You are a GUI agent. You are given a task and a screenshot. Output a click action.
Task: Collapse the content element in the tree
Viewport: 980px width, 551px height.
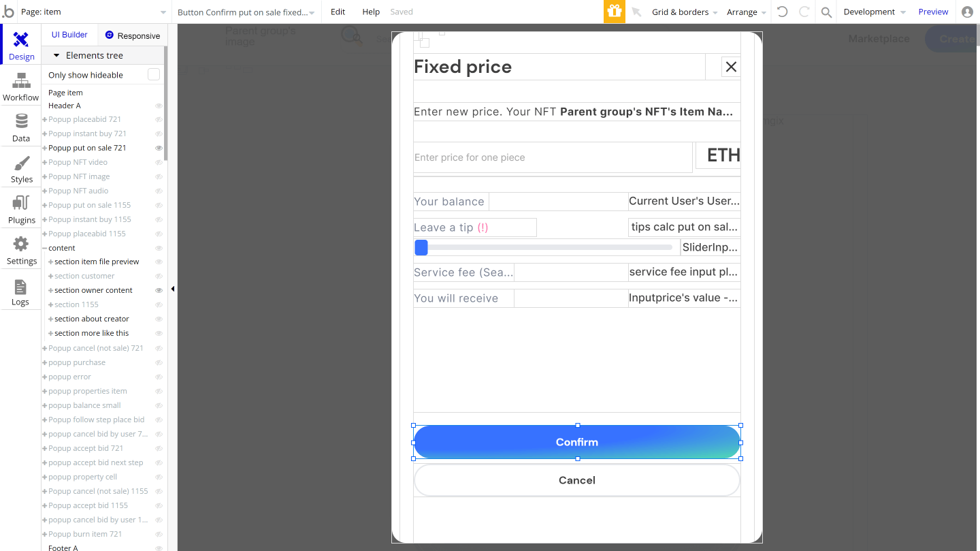click(44, 247)
